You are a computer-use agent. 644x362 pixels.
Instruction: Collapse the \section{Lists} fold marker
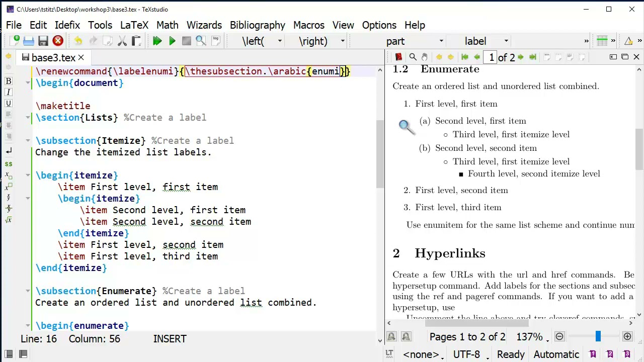tap(28, 118)
